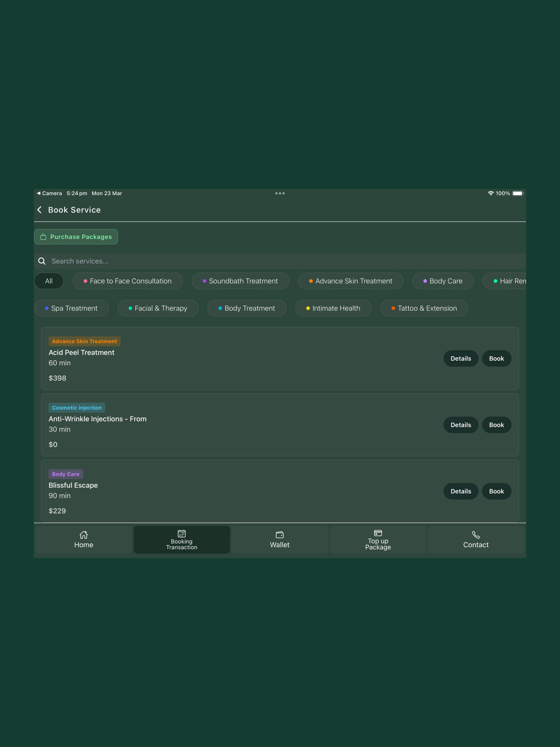The width and height of the screenshot is (560, 747).
Task: Filter by Spa Treatment
Action: [x=71, y=308]
